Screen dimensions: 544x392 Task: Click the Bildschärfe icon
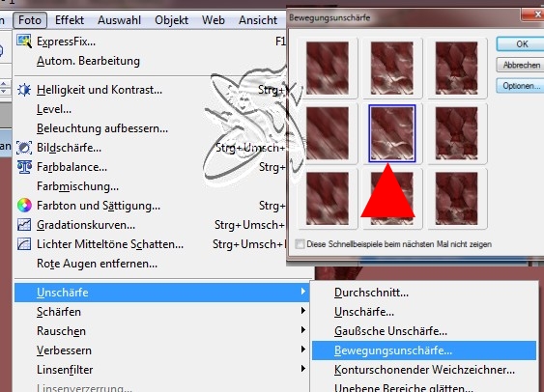coord(24,148)
